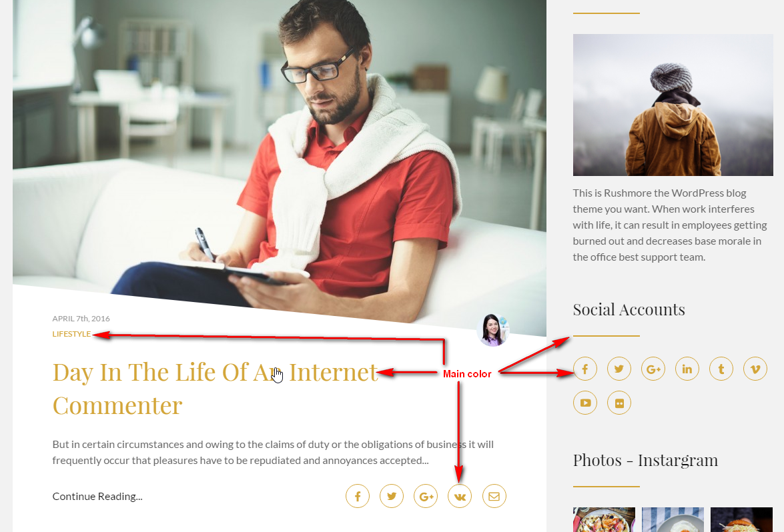
Task: Click the Tumblr social account icon
Action: point(721,369)
